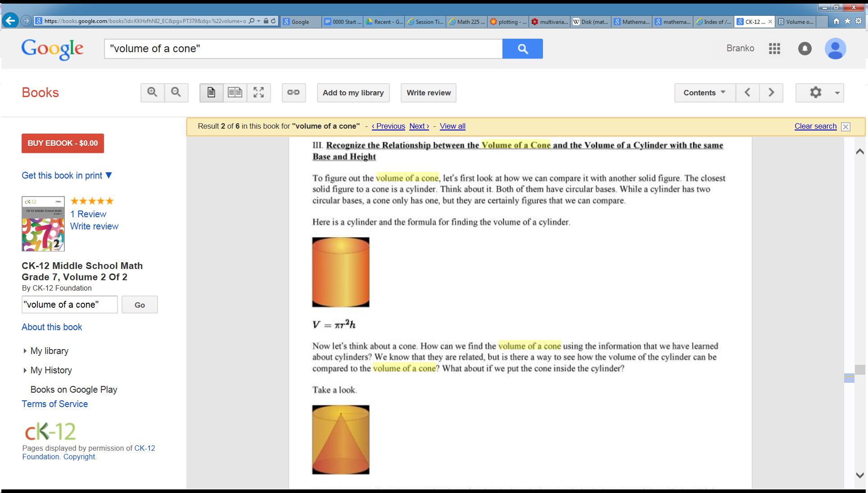Open Google apps grid
This screenshot has height=493, width=868.
coord(774,49)
